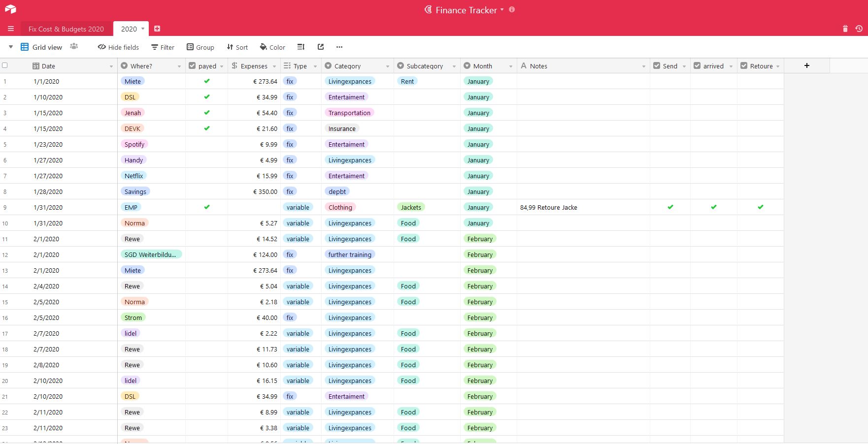This screenshot has height=444, width=868.
Task: Uncheck the Retoure checkbox in EMP row
Action: point(760,207)
